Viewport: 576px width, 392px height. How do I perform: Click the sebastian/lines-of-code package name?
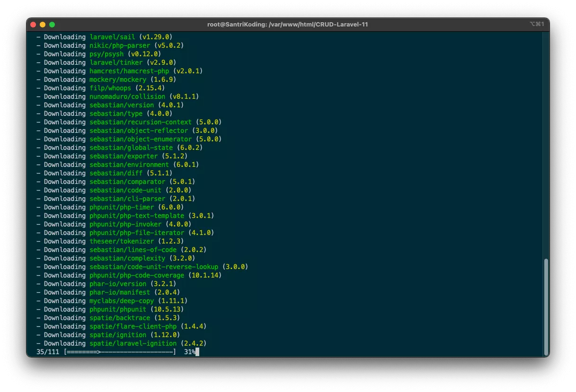click(x=133, y=250)
